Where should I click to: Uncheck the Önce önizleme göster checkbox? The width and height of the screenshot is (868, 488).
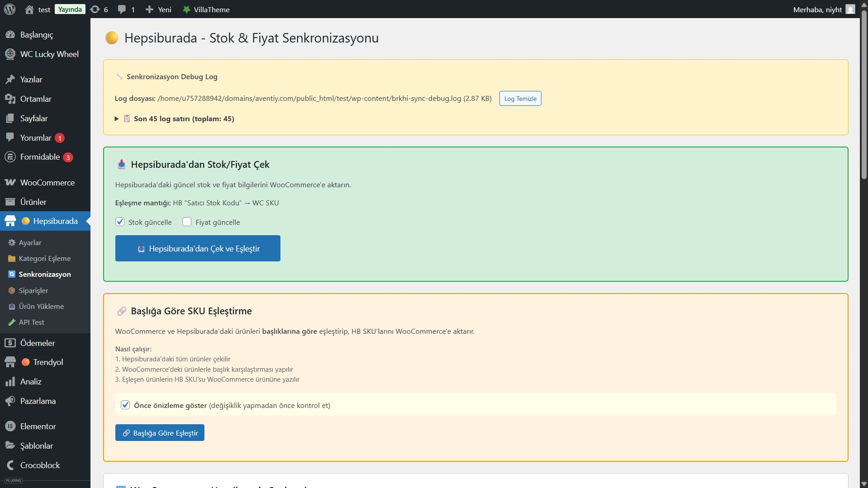pyautogui.click(x=125, y=405)
